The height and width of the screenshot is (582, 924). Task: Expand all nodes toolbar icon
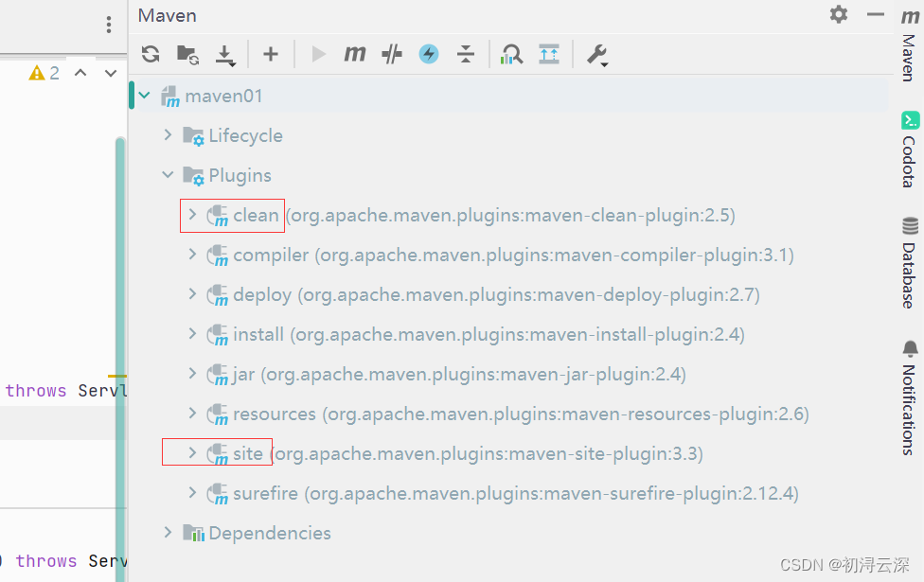point(549,54)
